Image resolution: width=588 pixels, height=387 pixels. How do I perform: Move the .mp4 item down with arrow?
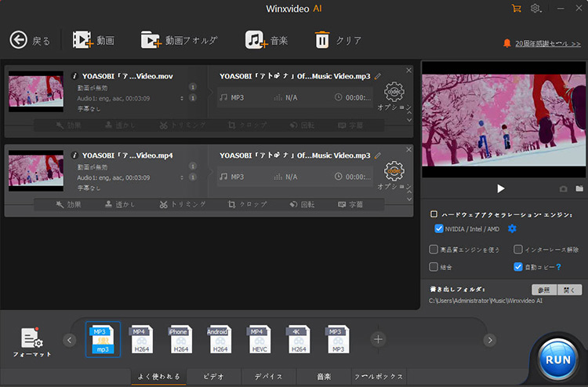409,199
